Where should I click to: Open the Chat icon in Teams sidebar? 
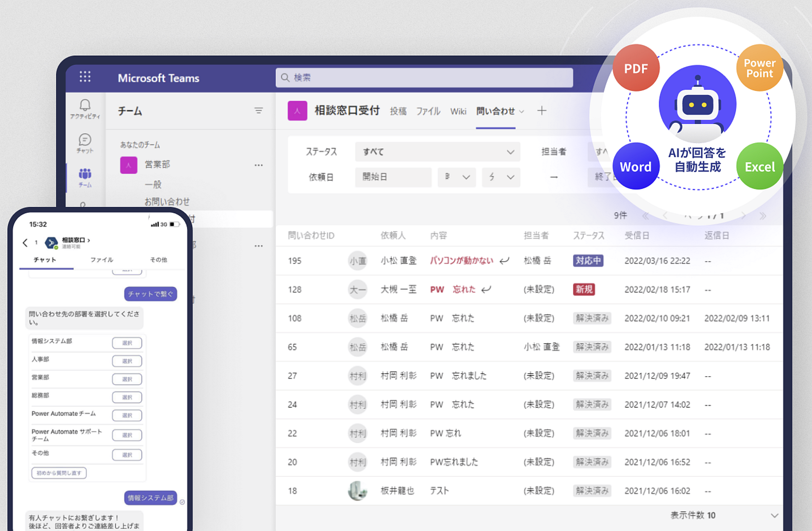coord(85,143)
